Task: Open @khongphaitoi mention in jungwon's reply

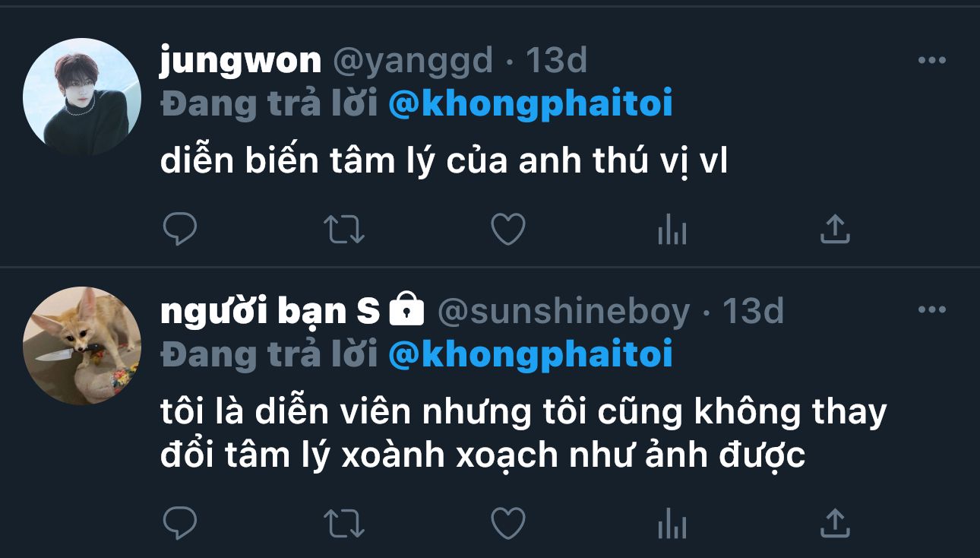Action: coord(530,104)
